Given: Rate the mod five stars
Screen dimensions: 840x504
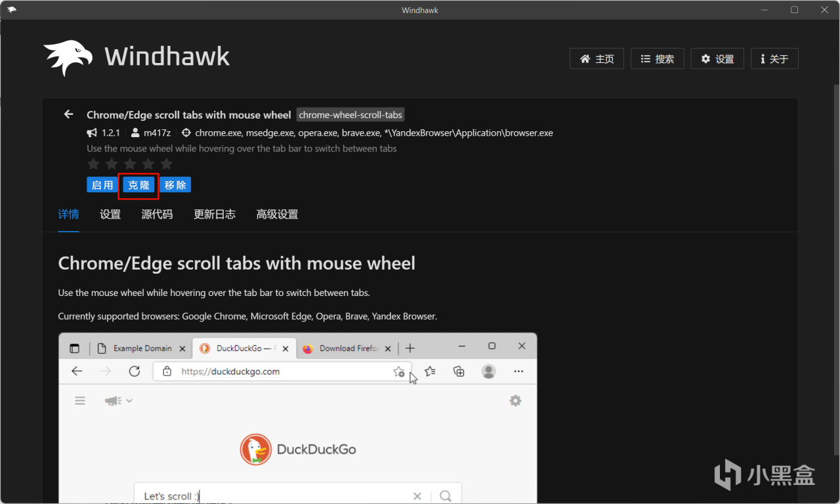Looking at the screenshot, I should pos(167,163).
